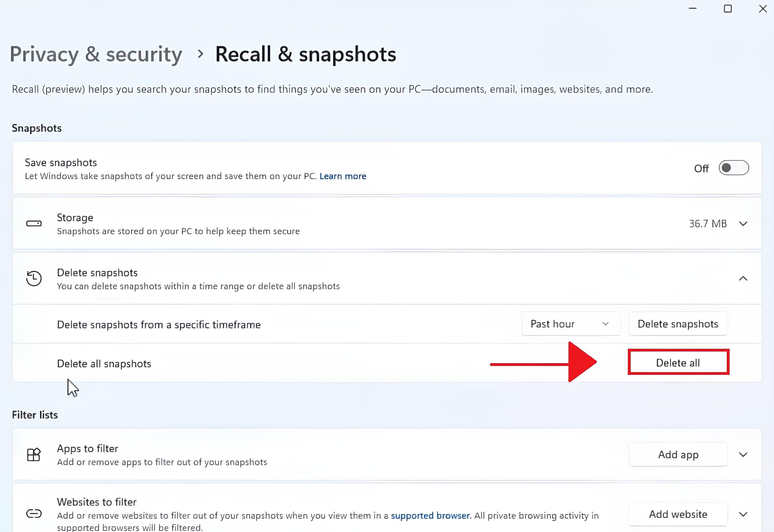Click the Recall & snapshots breadcrumb title
This screenshot has height=532, width=774.
[x=306, y=54]
